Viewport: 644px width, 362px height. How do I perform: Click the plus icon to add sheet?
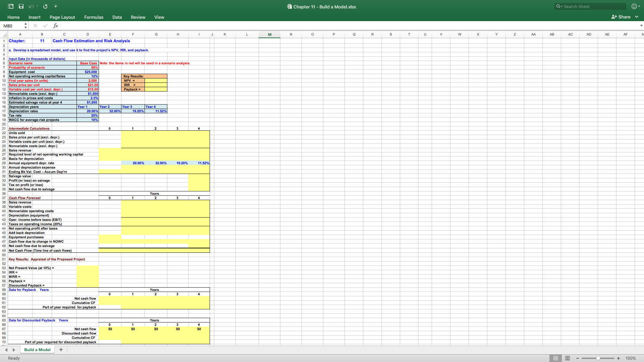click(61, 350)
